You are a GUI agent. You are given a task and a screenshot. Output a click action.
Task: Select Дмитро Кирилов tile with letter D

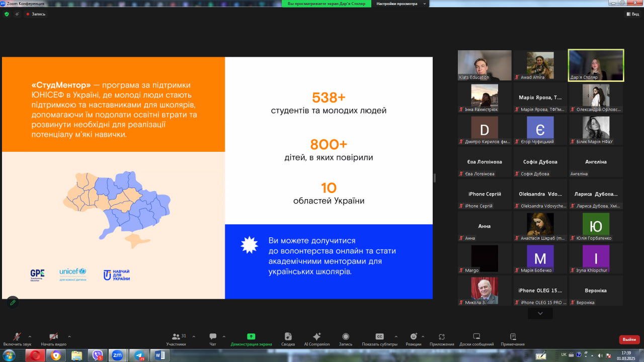click(485, 130)
